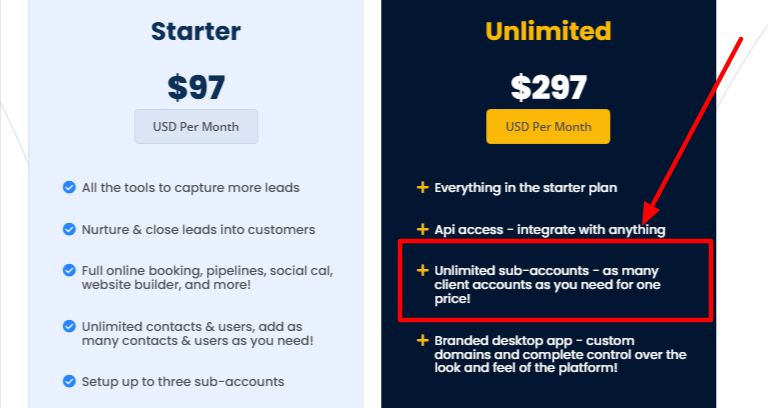Click 'Setup up to three sub-accounts' text
Viewport: 768px width, 408px height.
[183, 381]
